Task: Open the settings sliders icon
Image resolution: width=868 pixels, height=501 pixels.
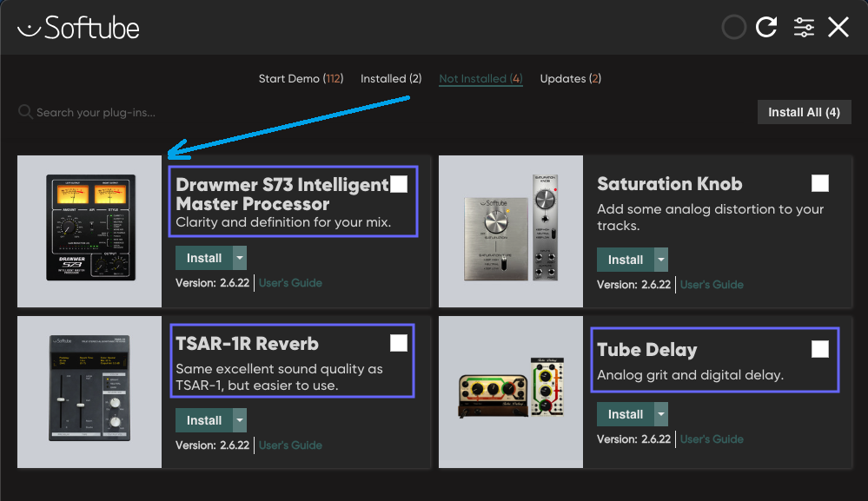Action: tap(804, 27)
